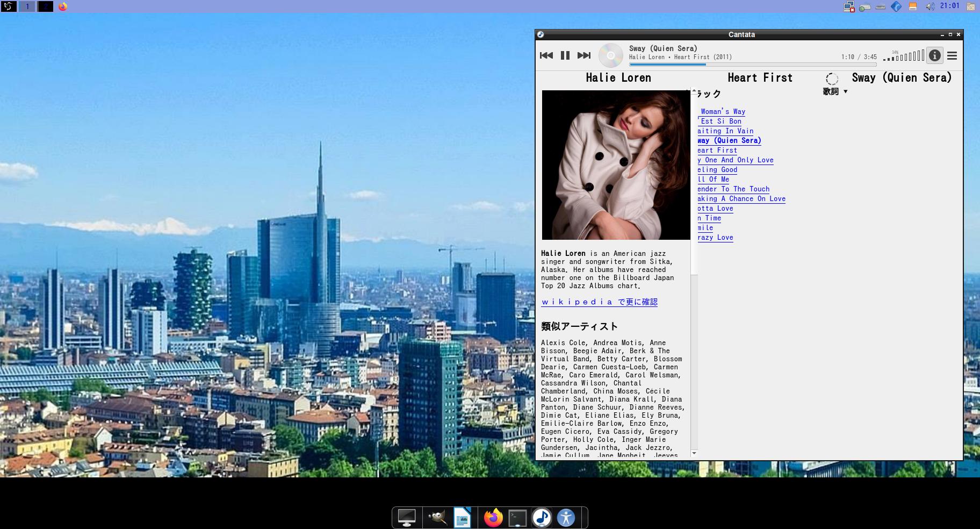Mute audio via the speaker tray icon

(929, 6)
